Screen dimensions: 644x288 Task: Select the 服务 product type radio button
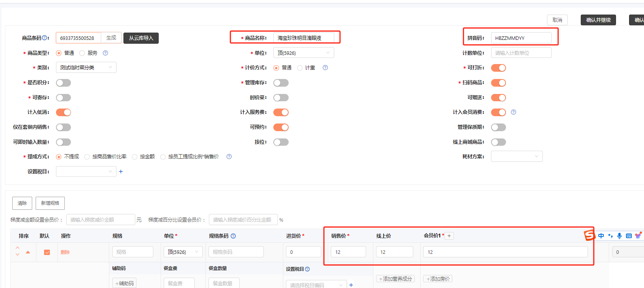coord(82,53)
